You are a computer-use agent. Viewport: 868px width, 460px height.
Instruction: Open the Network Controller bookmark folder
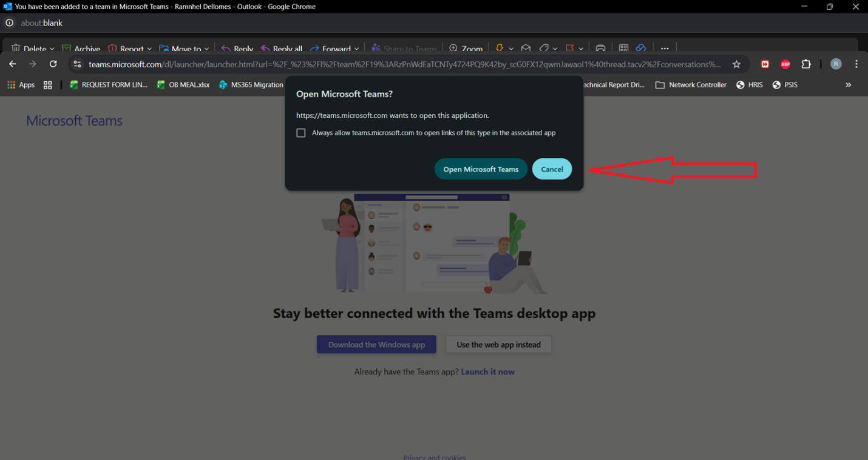pyautogui.click(x=691, y=85)
